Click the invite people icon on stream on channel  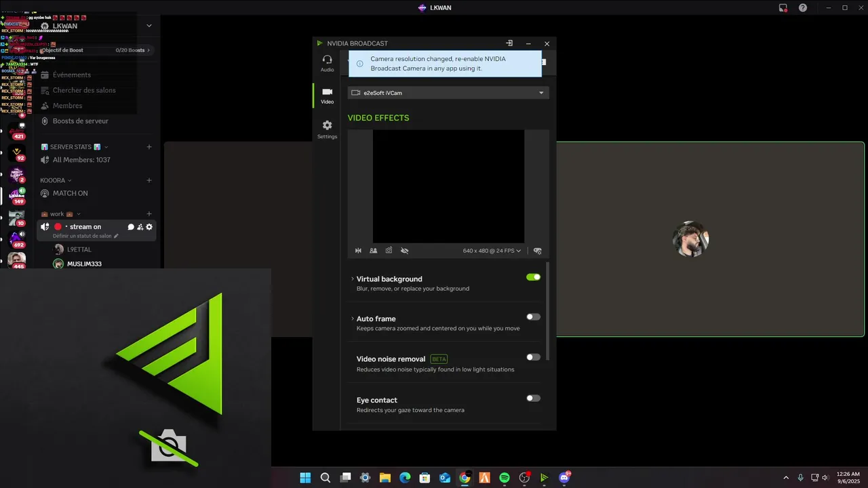pyautogui.click(x=140, y=227)
